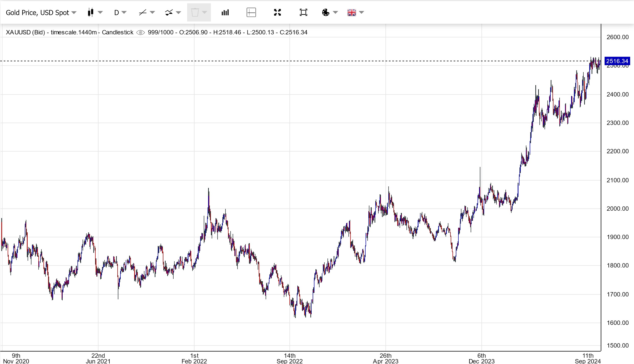Expand the UK flag language dropdown
The width and height of the screenshot is (634, 364).
(361, 12)
